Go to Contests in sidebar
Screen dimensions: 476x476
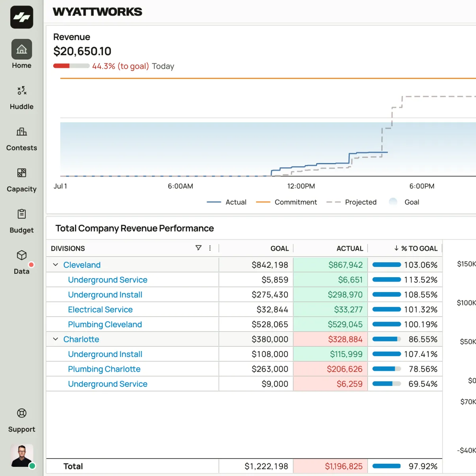(22, 139)
